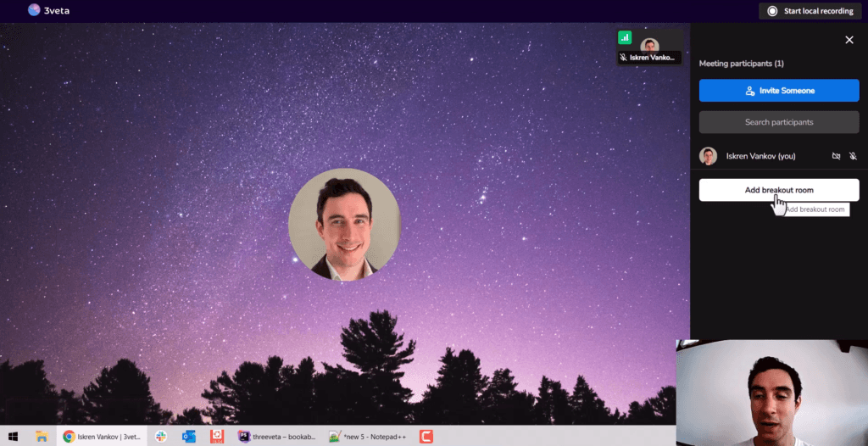
Task: Open the red Ubuntu 18.04 taskbar icon
Action: tap(217, 437)
